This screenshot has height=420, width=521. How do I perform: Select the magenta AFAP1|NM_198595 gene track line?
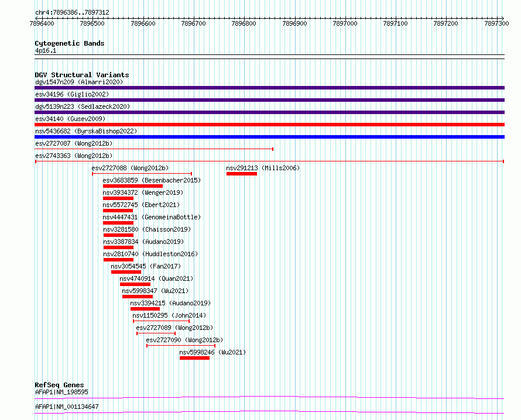269,397
